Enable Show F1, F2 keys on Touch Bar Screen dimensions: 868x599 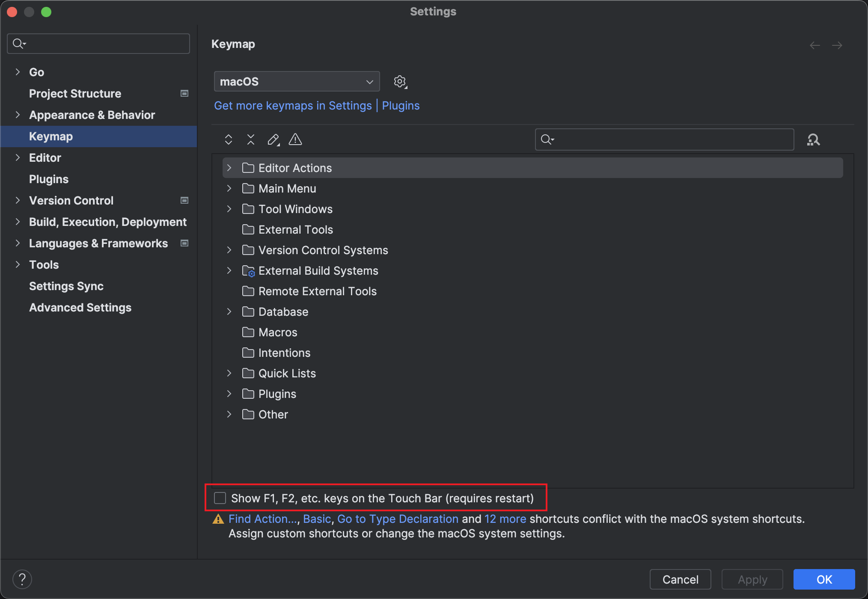pyautogui.click(x=220, y=498)
